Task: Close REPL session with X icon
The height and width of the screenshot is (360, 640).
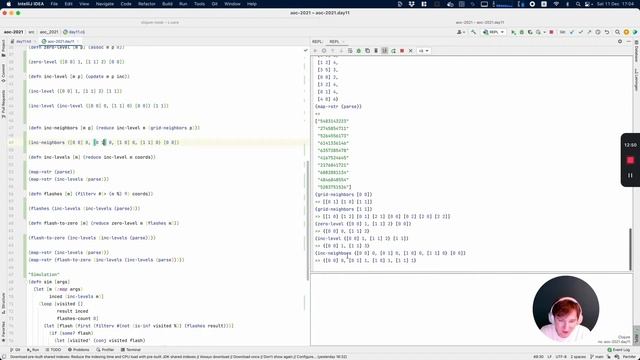Action: pos(411,51)
